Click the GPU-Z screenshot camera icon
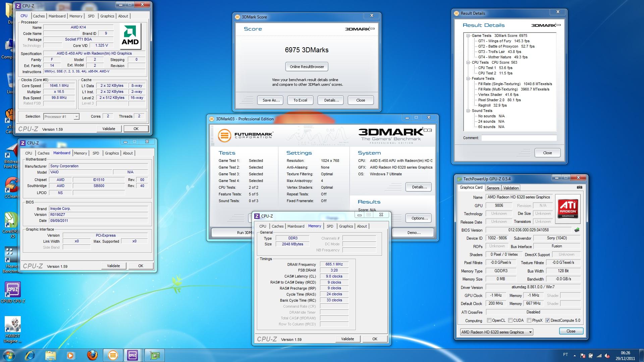Image resolution: width=644 pixels, height=362 pixels. pos(579,187)
